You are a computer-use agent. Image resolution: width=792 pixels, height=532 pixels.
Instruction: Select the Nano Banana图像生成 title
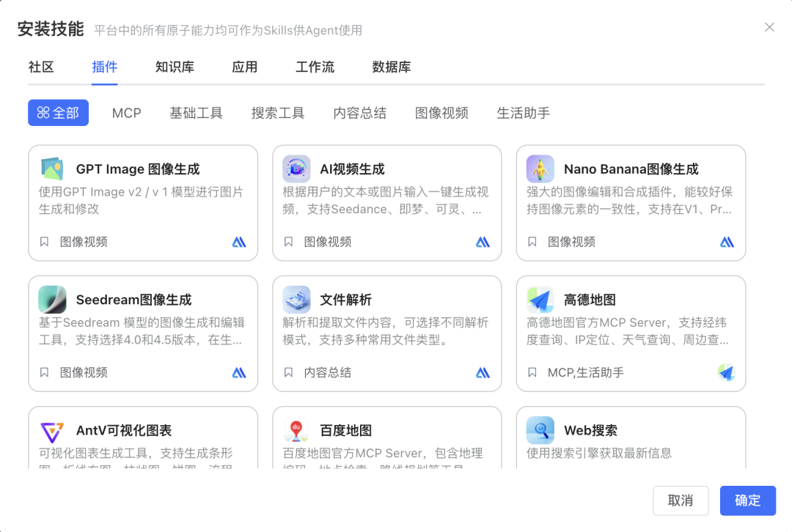pyautogui.click(x=631, y=169)
